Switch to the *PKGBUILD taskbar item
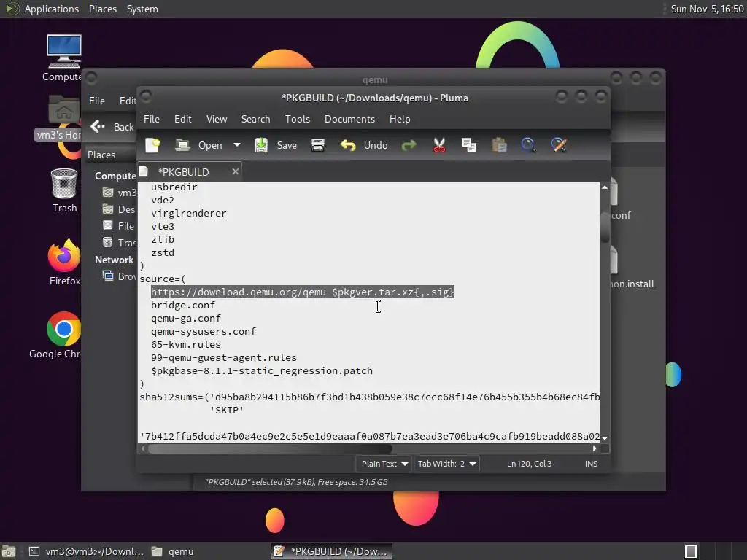The height and width of the screenshot is (560, 747). click(332, 551)
